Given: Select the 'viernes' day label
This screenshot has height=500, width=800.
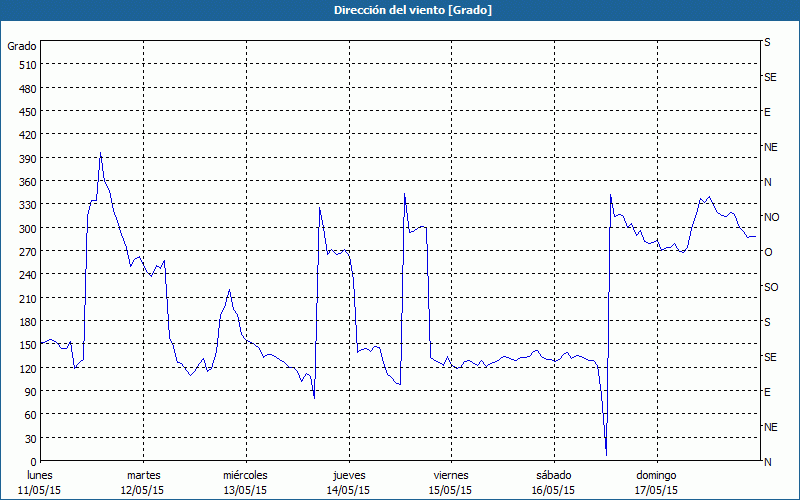Looking at the screenshot, I should click(x=450, y=475).
